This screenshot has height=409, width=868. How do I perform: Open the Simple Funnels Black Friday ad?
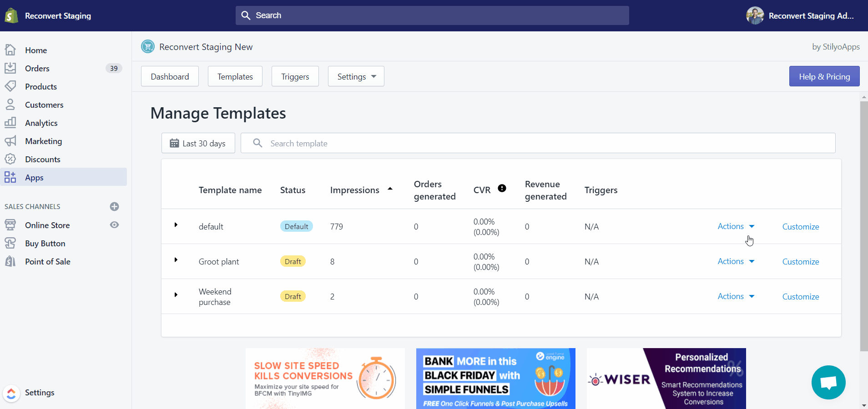click(x=496, y=379)
